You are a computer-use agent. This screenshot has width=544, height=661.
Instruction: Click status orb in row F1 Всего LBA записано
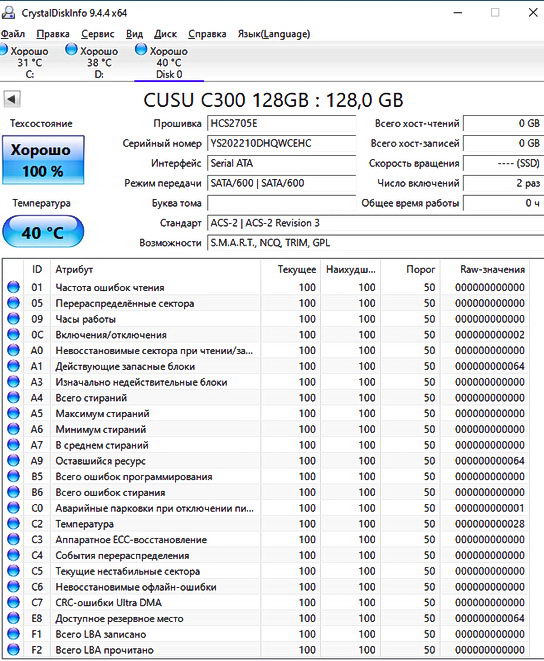click(13, 634)
